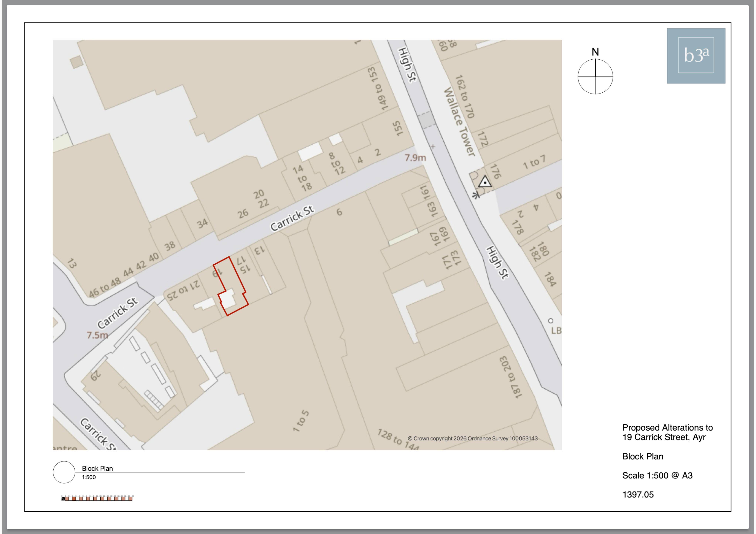Click the '8 to 12' building label
Image resolution: width=756 pixels, height=534 pixels.
(x=336, y=164)
